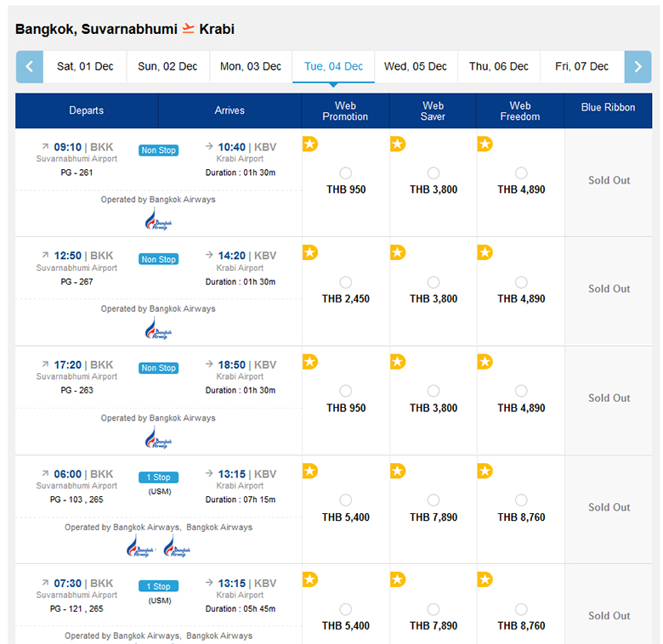Click the Web Promotion column header

pos(345,111)
